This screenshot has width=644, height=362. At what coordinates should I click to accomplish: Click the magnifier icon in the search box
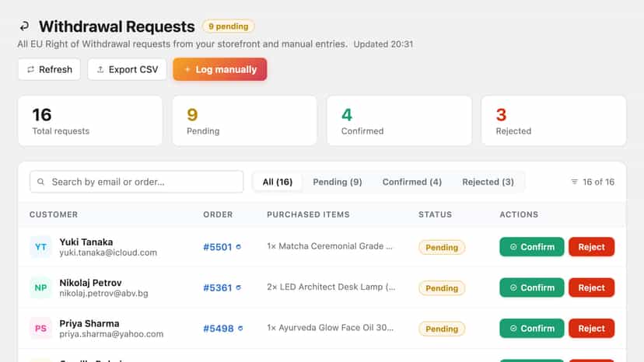(x=40, y=182)
